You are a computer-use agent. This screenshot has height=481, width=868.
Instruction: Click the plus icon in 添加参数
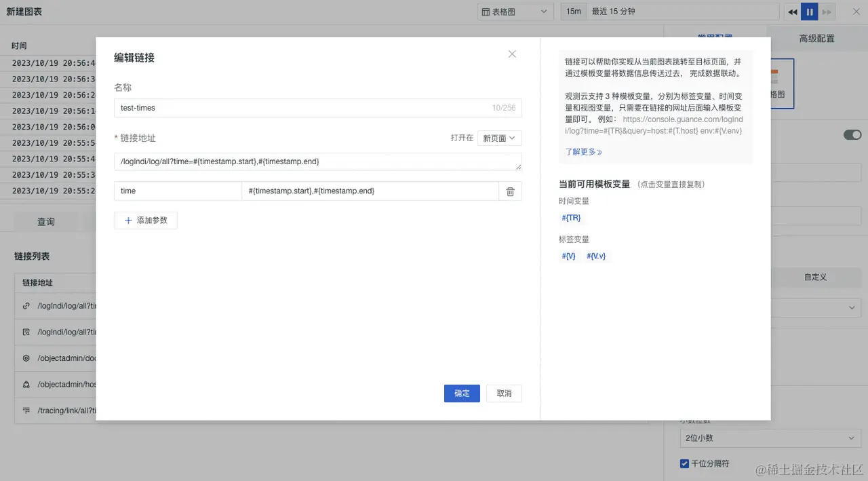click(x=128, y=220)
